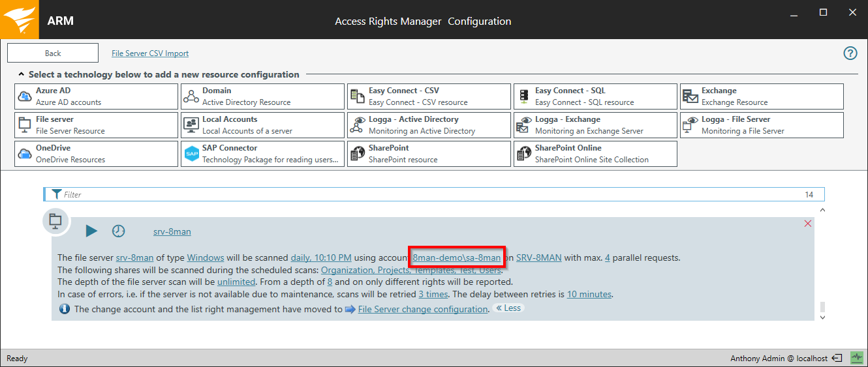The height and width of the screenshot is (367, 868).
Task: Add a File server resource
Action: pos(96,125)
